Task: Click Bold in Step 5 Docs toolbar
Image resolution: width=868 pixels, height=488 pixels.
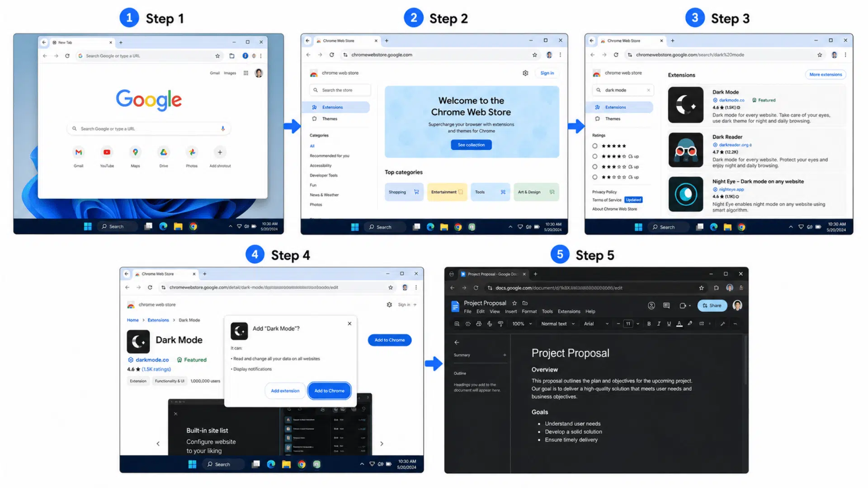Action: (x=649, y=324)
